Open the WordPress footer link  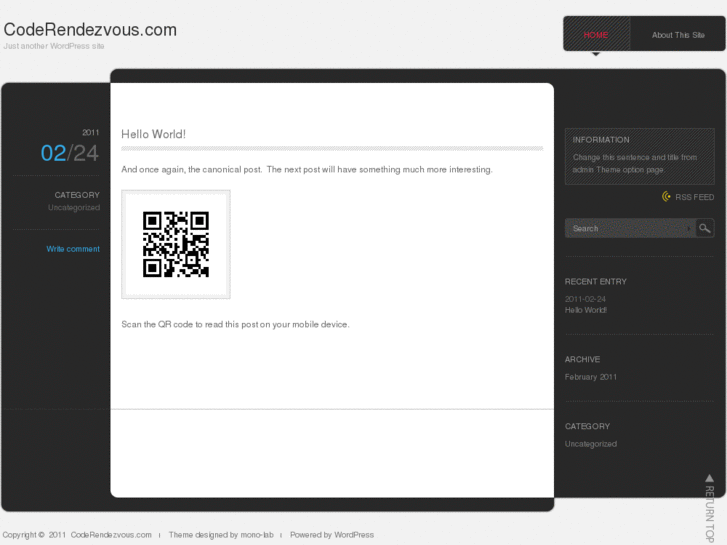coord(354,535)
